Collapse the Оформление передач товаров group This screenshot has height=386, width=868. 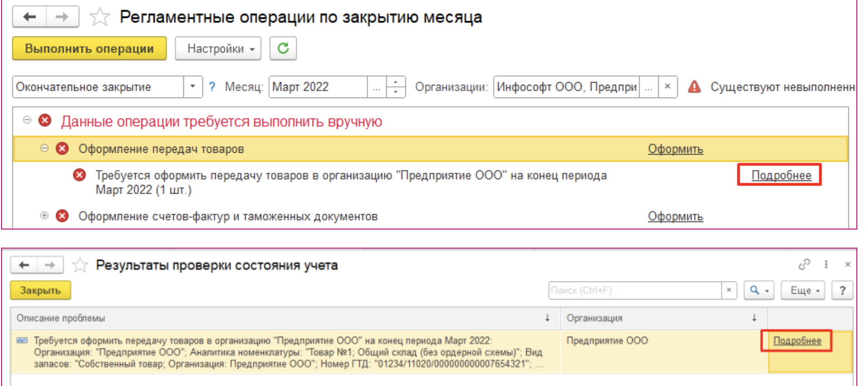(x=45, y=148)
